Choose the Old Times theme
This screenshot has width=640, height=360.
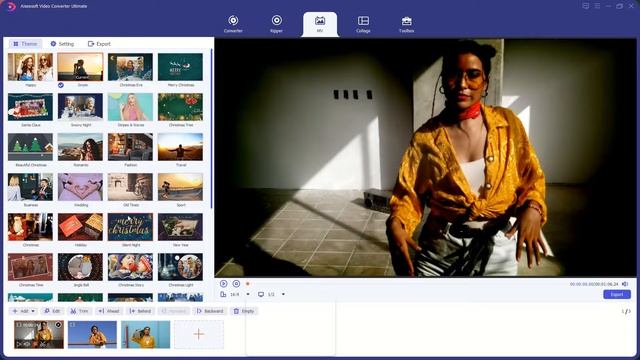[131, 187]
